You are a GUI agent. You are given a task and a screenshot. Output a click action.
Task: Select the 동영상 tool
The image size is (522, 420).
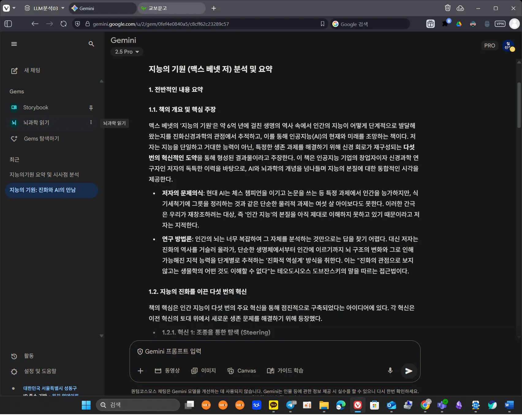pyautogui.click(x=167, y=371)
